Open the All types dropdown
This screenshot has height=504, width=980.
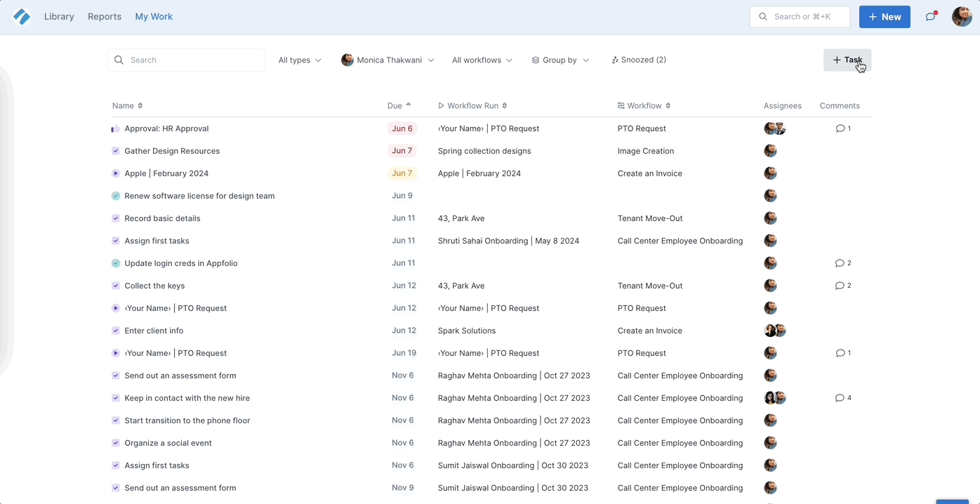tap(300, 60)
